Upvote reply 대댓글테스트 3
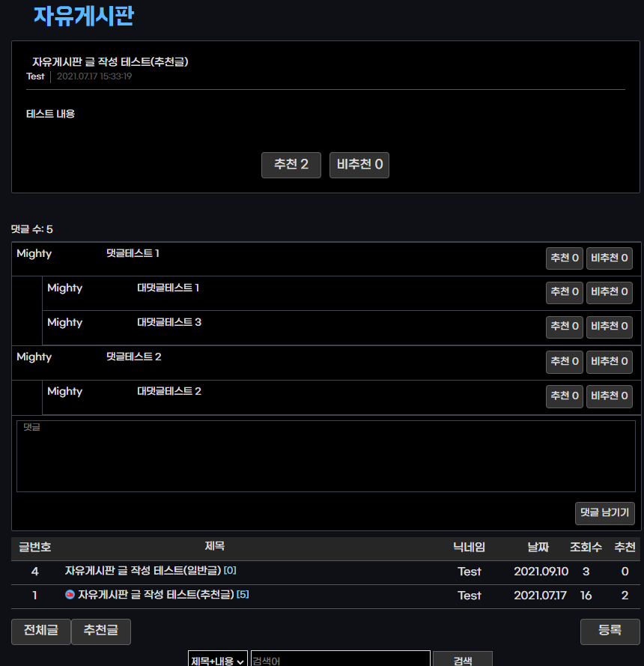The height and width of the screenshot is (666, 644). (564, 327)
